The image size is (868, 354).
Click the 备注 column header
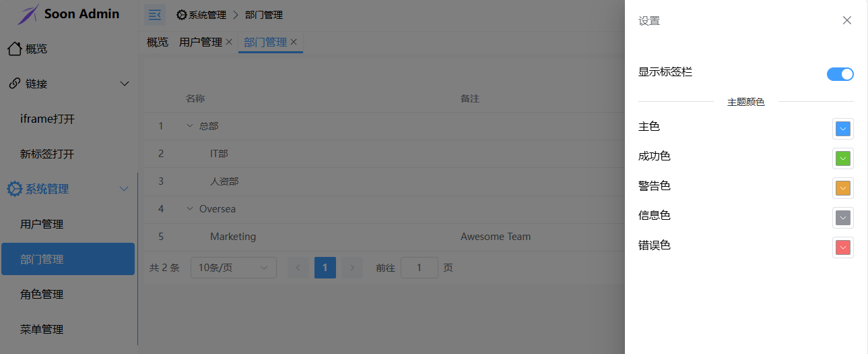(x=470, y=98)
